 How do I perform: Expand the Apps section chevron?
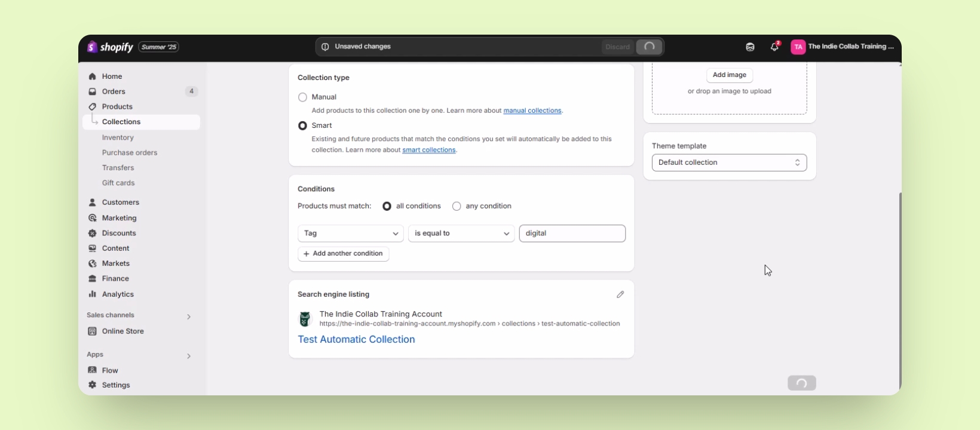click(189, 356)
